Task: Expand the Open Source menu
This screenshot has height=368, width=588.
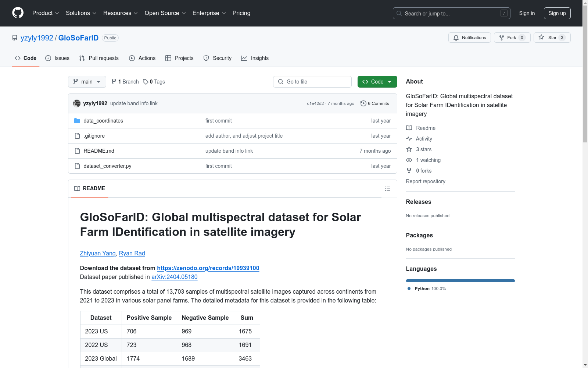Action: pos(165,13)
